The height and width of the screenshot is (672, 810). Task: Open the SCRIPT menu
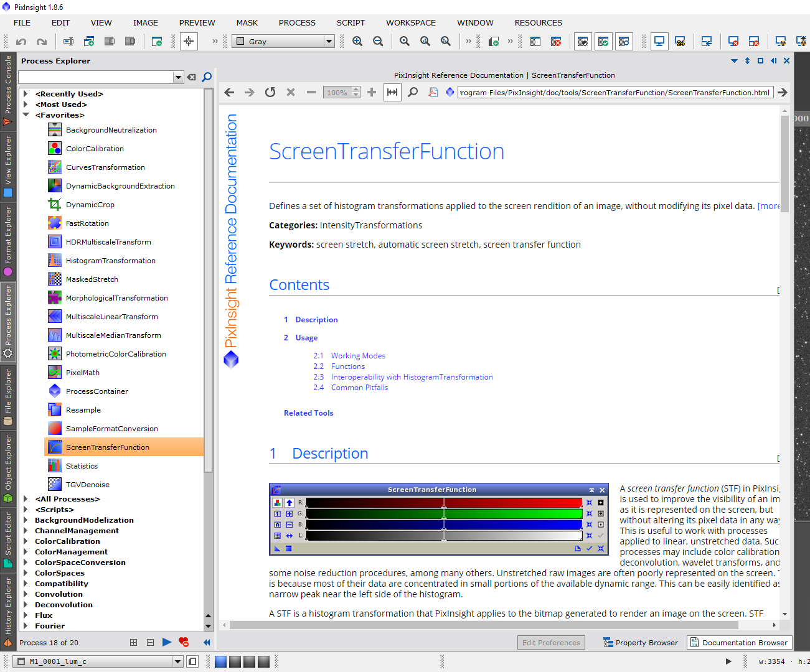tap(351, 23)
